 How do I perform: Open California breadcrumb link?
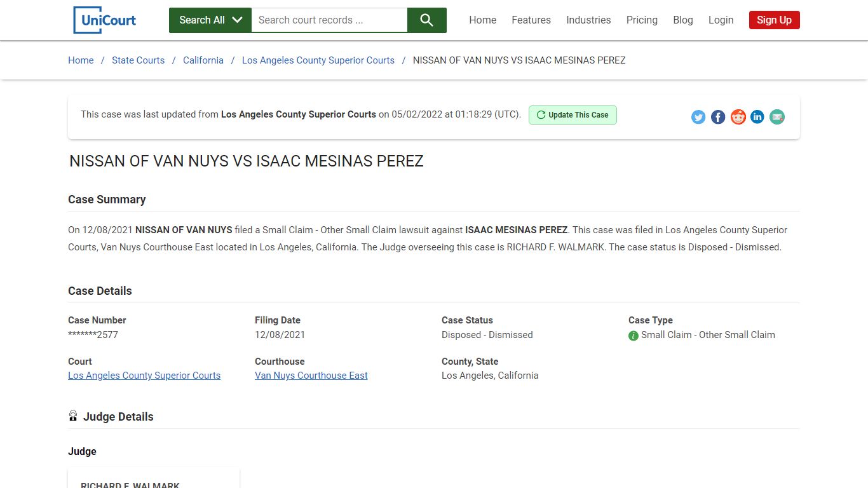[203, 60]
